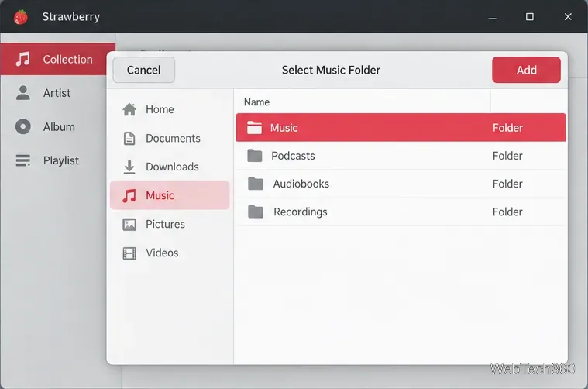Go to Home in the places list
The height and width of the screenshot is (389, 588).
tap(170, 109)
